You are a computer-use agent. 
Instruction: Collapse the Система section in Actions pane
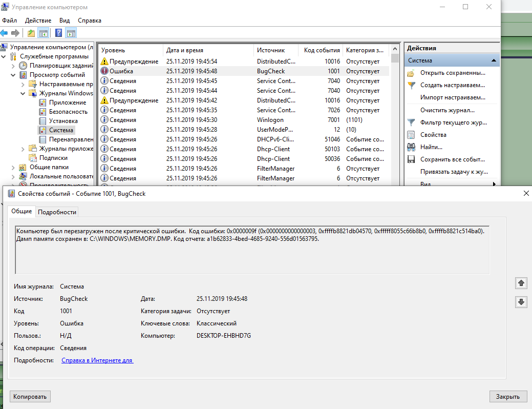494,60
